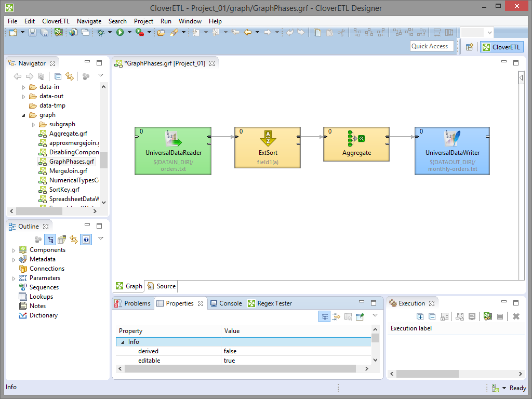Click the Quick Access search field
This screenshot has width=532, height=399.
431,46
